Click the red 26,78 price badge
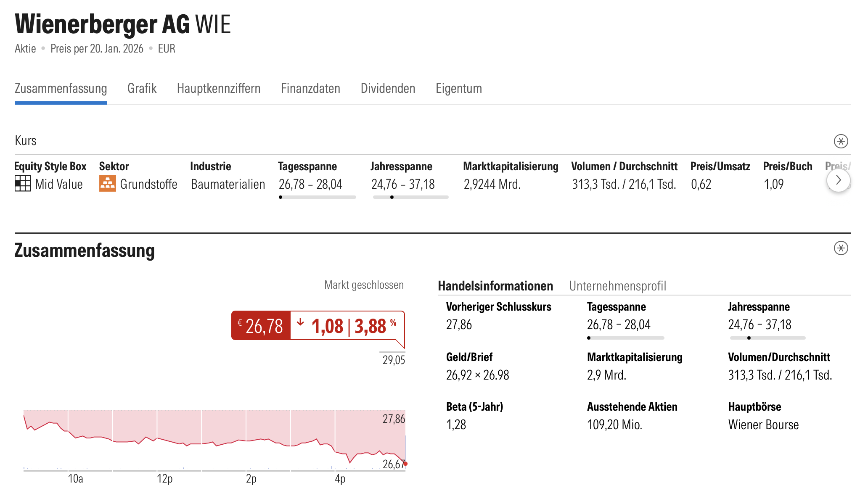This screenshot has width=868, height=496. pyautogui.click(x=261, y=326)
